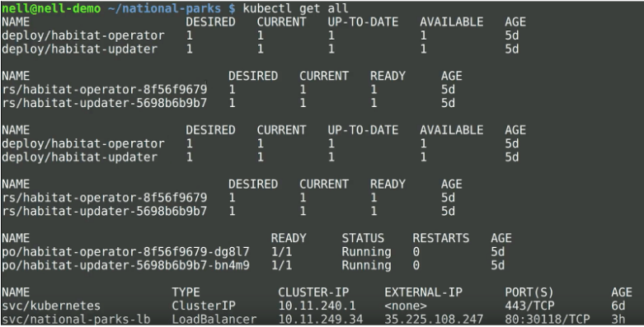Click the ~/national-parks path in the prompt
The image size is (644, 327).
point(164,8)
